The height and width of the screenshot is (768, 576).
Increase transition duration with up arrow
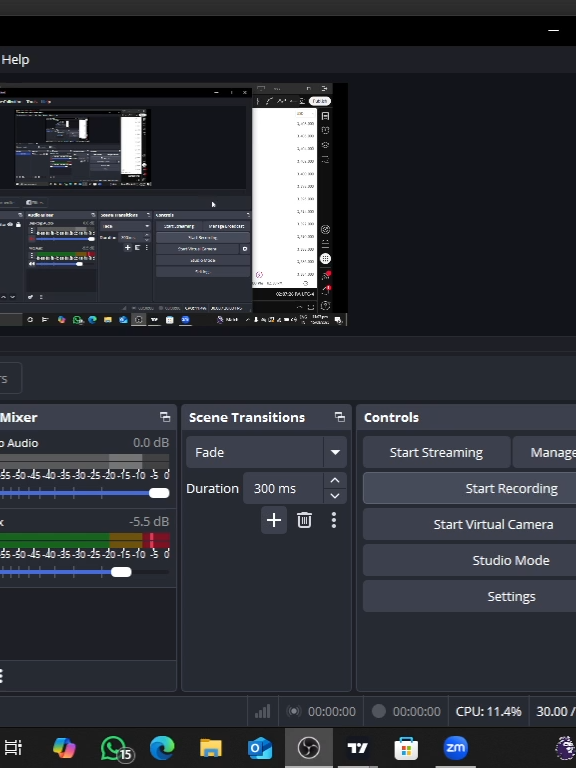click(335, 480)
